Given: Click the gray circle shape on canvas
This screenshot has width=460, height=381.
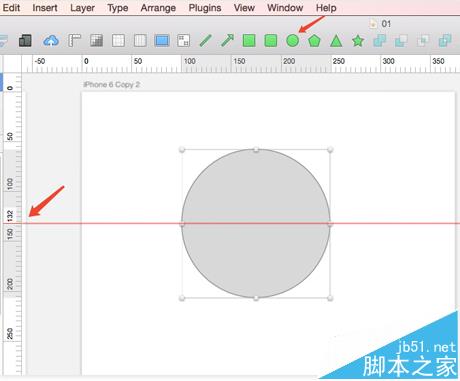Looking at the screenshot, I should tap(256, 223).
